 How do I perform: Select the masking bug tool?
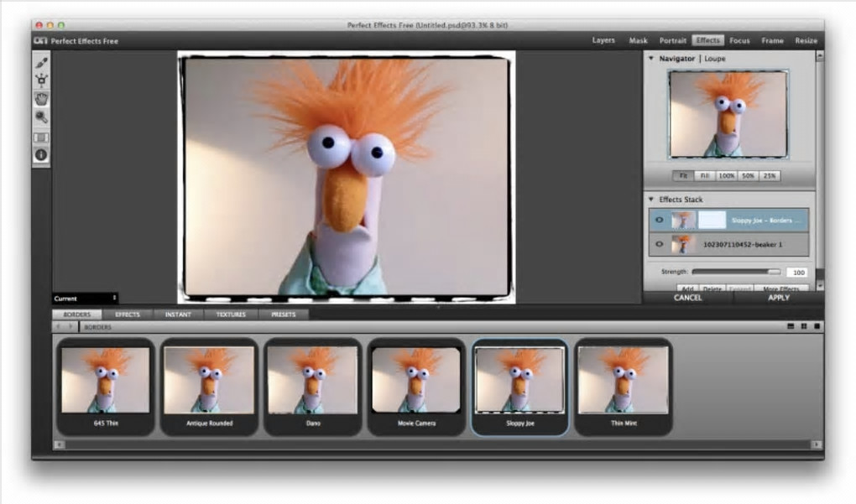[x=41, y=81]
